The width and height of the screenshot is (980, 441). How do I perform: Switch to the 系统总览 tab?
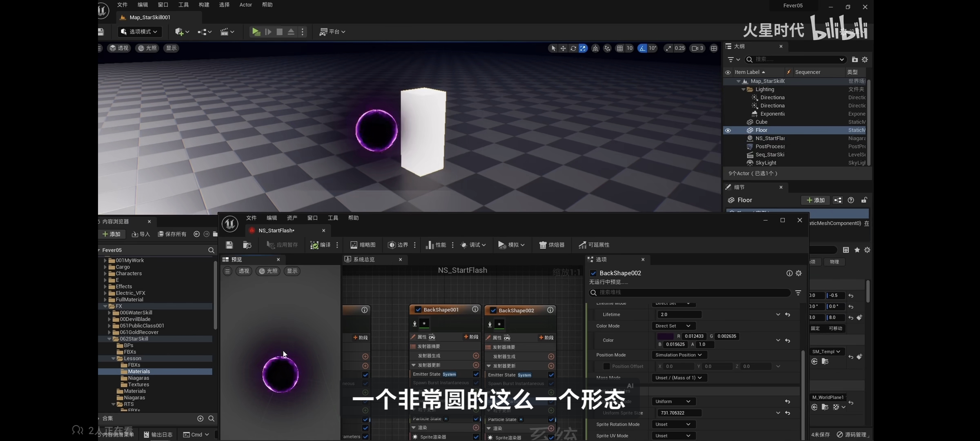pos(364,259)
